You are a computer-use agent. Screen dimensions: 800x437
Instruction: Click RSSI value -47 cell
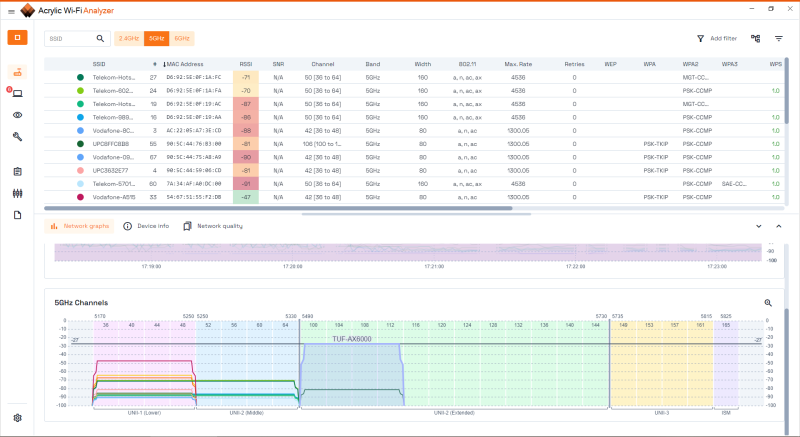pos(246,197)
